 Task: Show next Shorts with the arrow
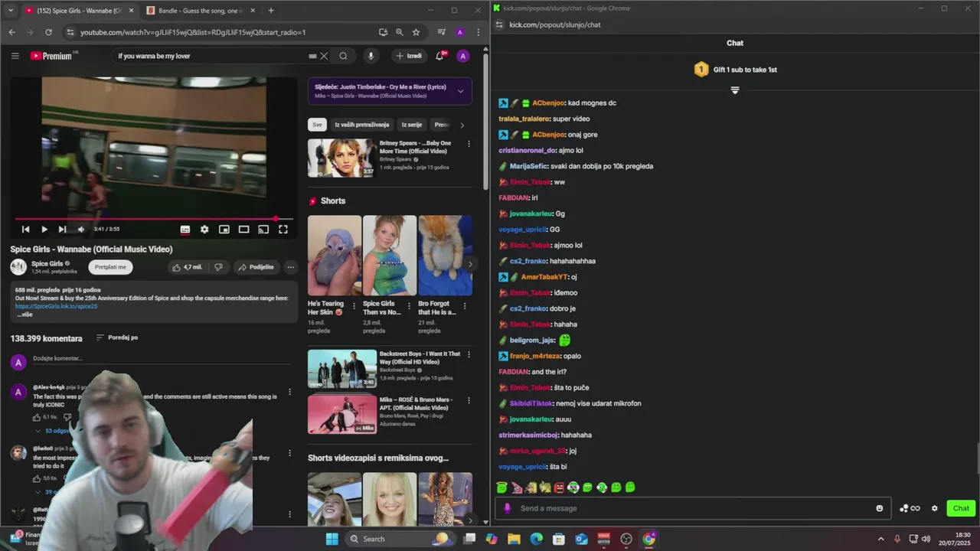point(470,264)
